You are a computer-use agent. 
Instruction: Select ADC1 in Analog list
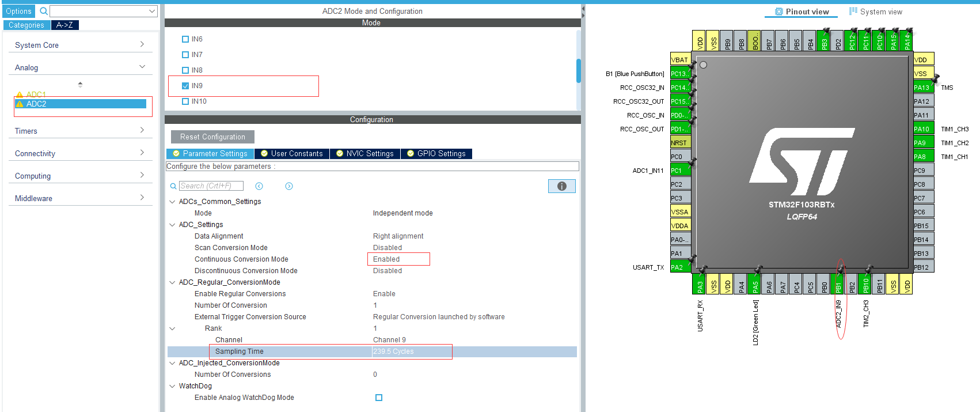point(36,95)
